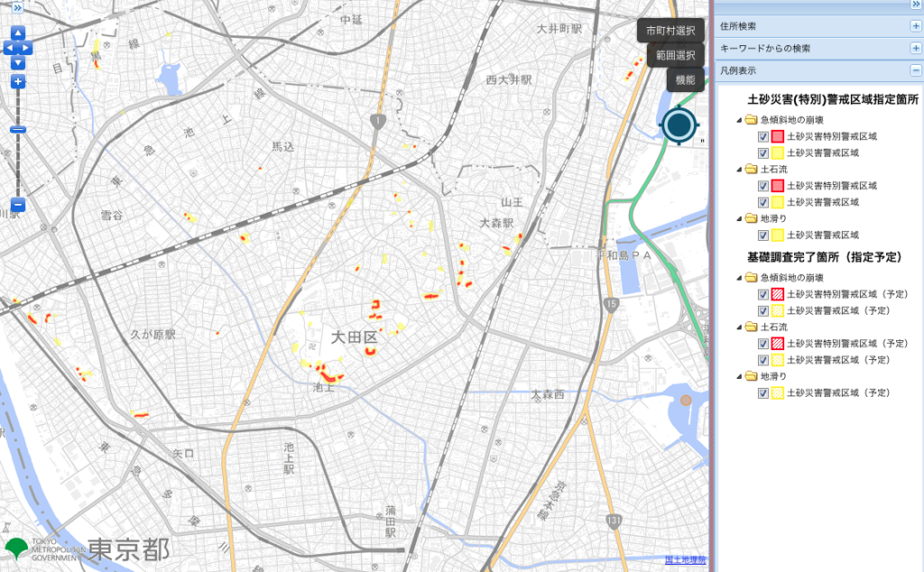Collapse the right sidebar with the double-chevron icon
Viewport: 924px width, 572px height.
coord(917,5)
